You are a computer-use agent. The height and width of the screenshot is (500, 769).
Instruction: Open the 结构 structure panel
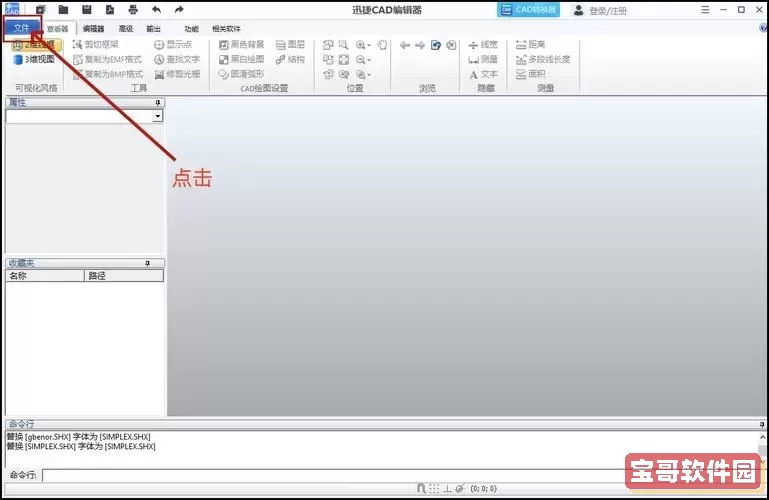(290, 59)
